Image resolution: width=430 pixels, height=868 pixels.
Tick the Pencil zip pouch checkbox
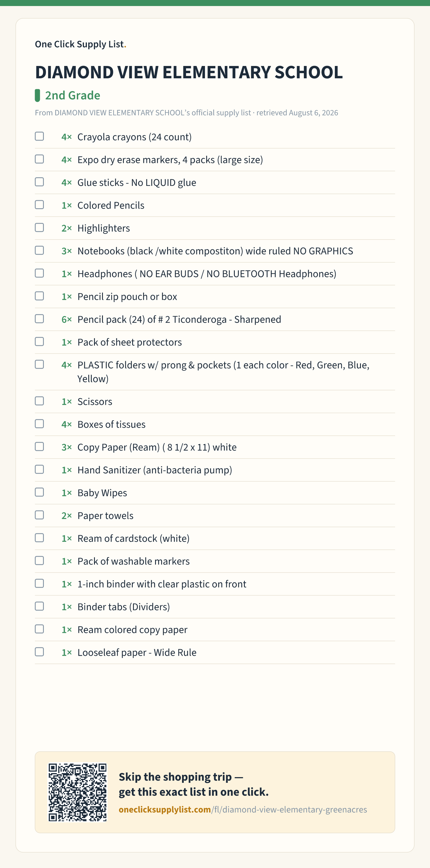[39, 296]
